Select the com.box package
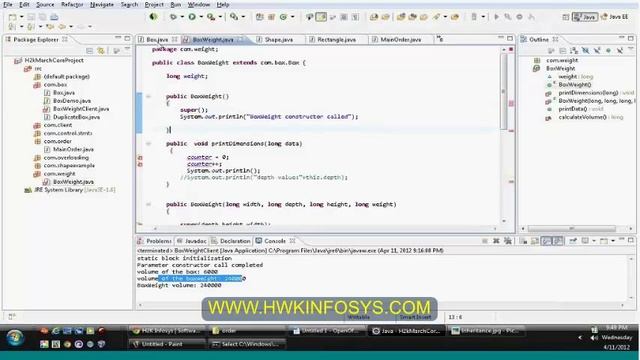Viewport: 640px width, 360px height. click(x=55, y=84)
